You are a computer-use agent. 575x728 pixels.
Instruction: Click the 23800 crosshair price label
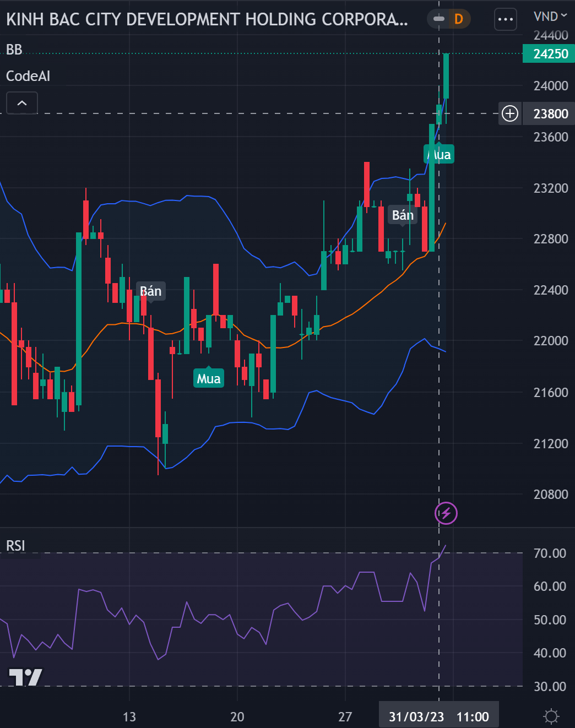(550, 113)
